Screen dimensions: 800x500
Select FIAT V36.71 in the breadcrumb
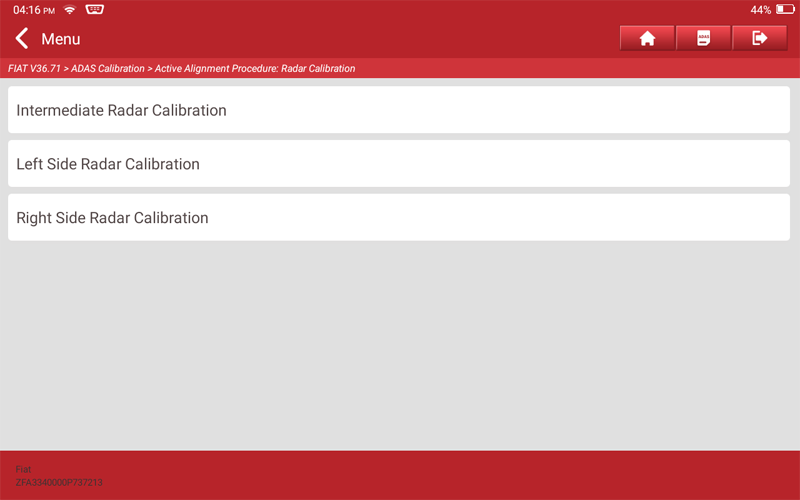34,69
